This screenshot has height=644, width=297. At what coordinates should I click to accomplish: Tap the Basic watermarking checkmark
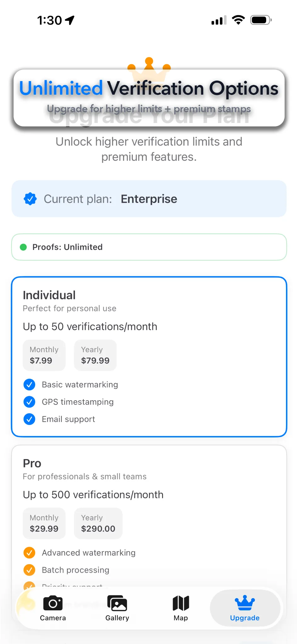click(29, 384)
